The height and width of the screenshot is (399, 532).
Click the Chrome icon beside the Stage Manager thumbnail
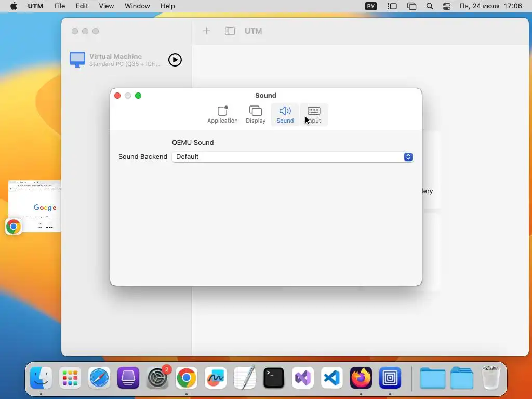tap(14, 227)
